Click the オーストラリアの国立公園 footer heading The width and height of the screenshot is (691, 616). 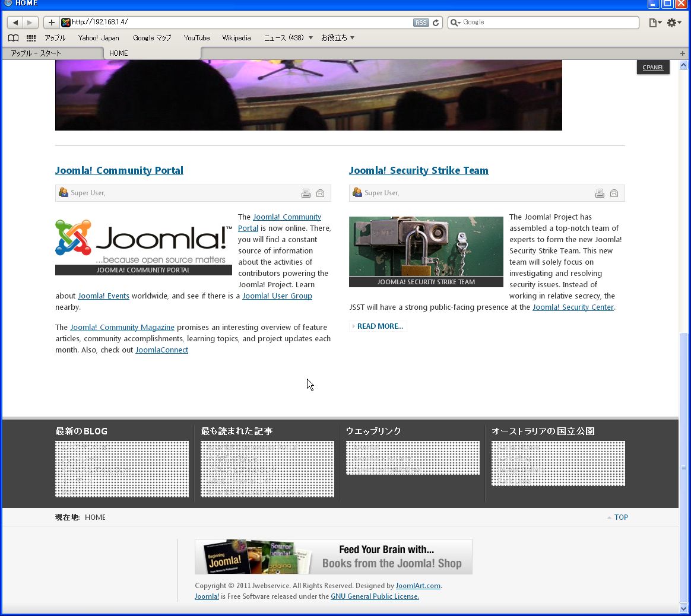point(543,431)
